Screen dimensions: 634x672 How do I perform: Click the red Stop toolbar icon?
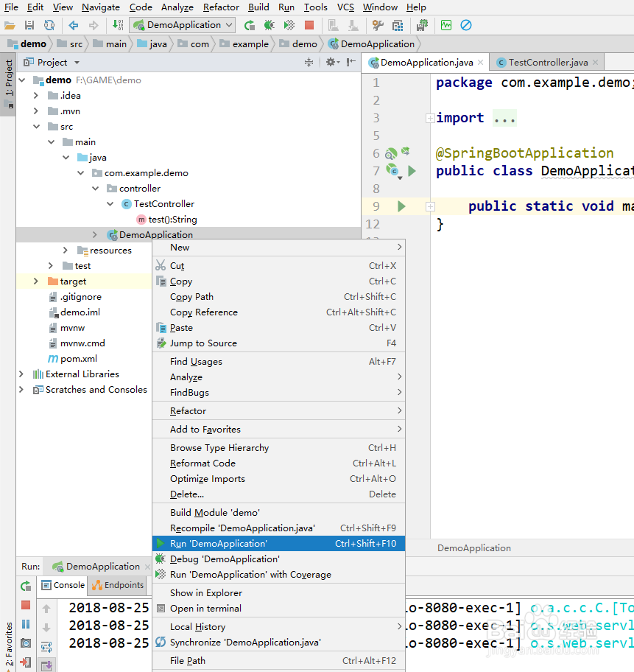coord(309,25)
